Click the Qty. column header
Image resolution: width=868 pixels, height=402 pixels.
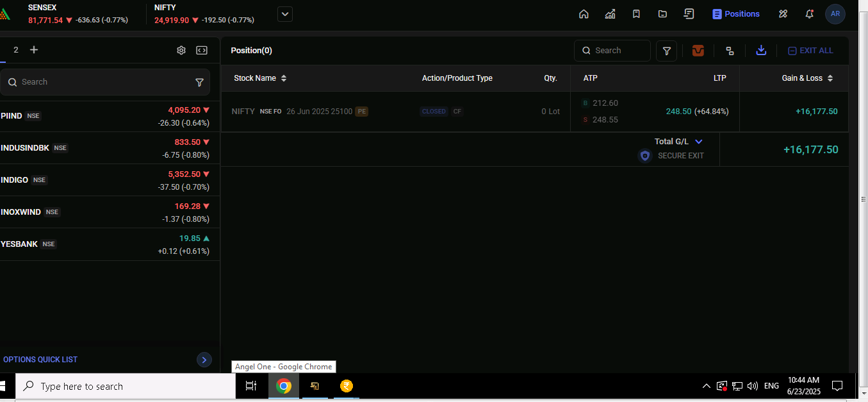click(x=551, y=78)
